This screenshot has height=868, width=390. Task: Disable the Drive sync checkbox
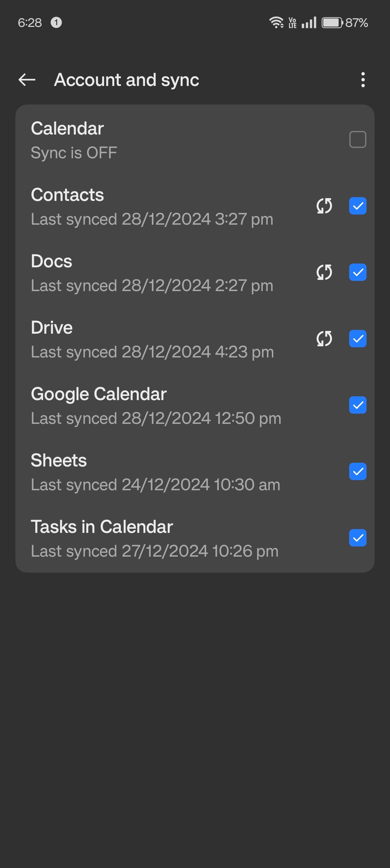coord(357,339)
